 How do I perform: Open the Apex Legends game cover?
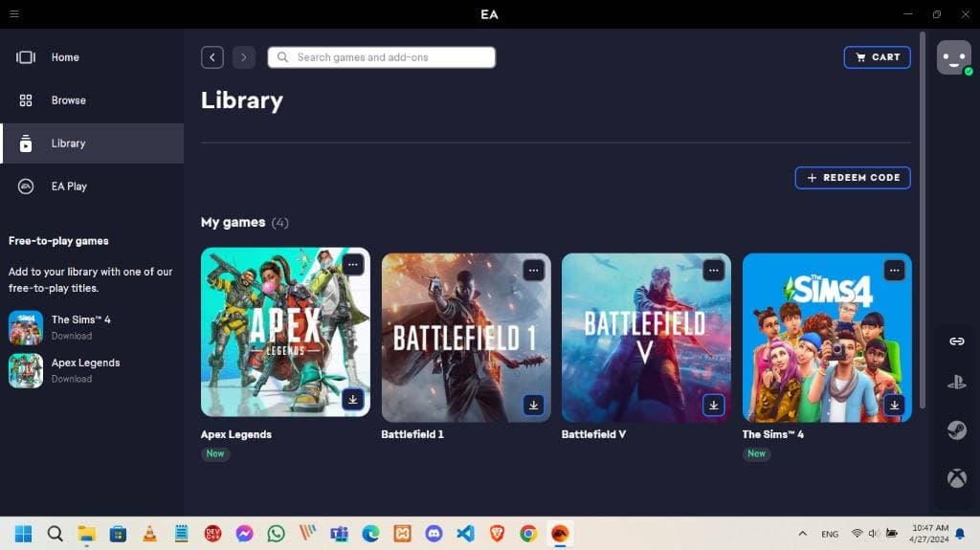click(285, 332)
